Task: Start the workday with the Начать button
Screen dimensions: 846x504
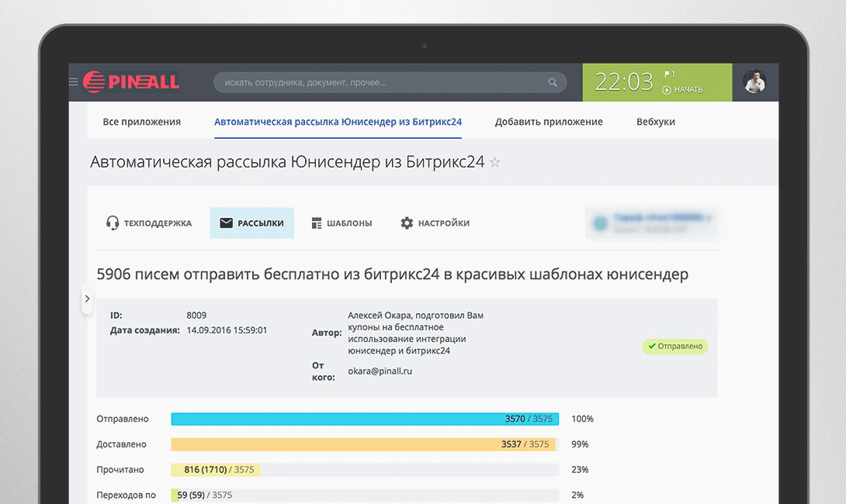Action: [682, 89]
